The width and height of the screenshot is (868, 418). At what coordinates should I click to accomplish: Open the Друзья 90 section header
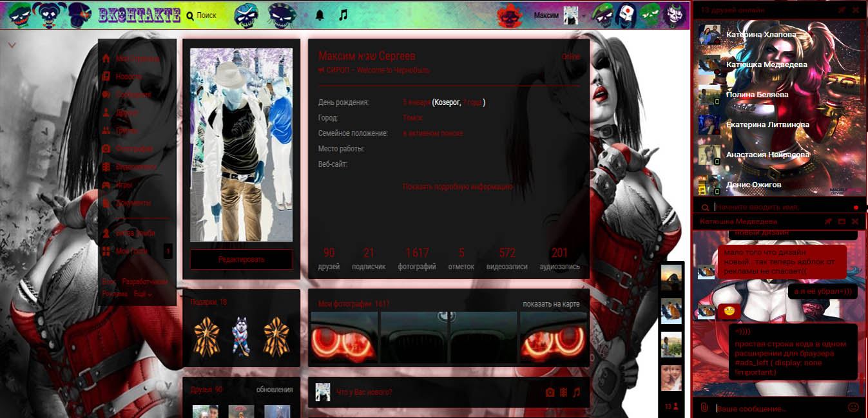(206, 390)
